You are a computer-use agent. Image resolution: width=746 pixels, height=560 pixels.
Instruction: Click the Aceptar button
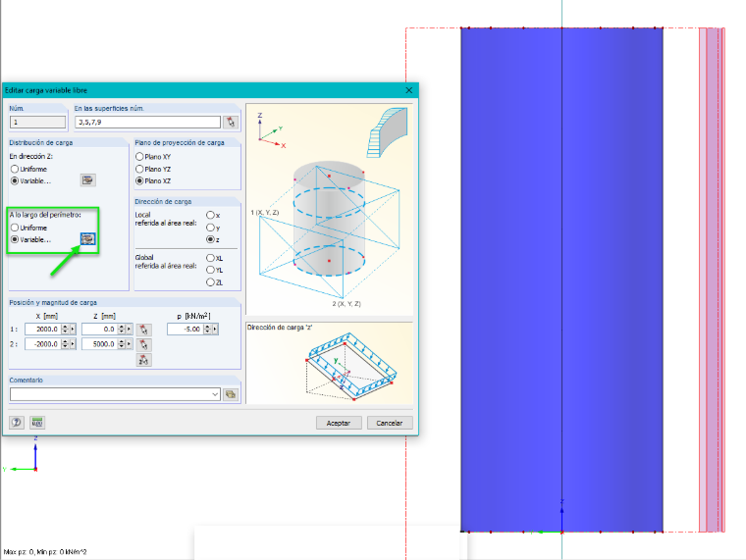(339, 423)
